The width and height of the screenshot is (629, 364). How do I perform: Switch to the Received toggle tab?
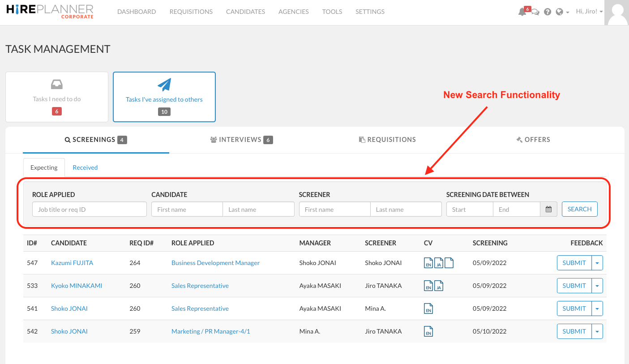(x=85, y=167)
